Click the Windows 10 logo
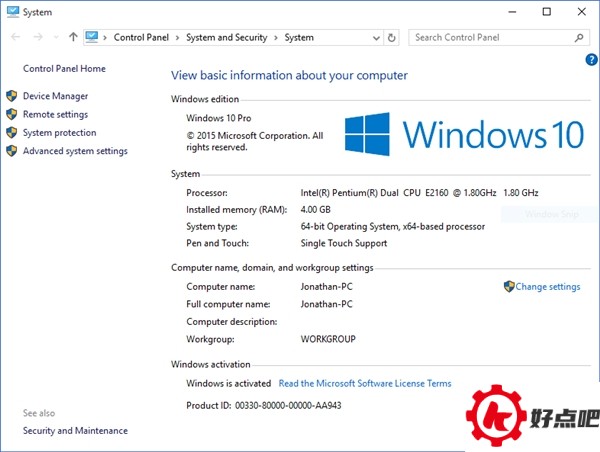The image size is (600, 452). [x=464, y=134]
